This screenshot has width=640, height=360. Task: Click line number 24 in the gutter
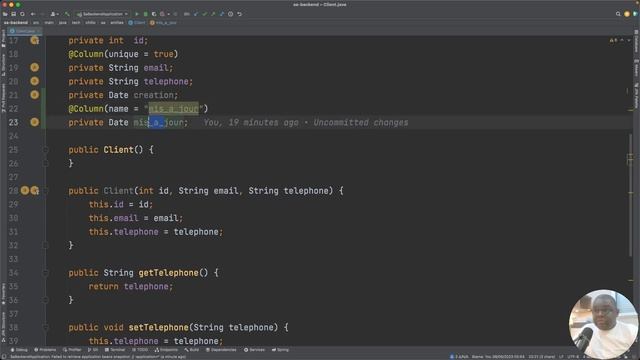(x=13, y=136)
